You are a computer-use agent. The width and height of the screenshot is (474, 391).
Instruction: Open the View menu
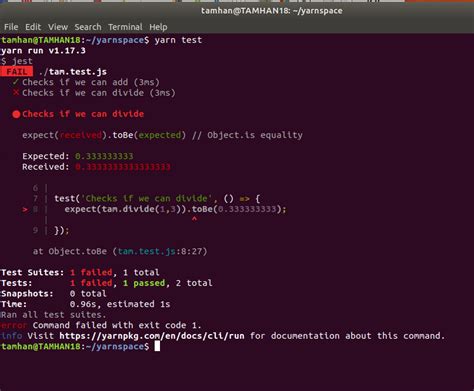58,27
